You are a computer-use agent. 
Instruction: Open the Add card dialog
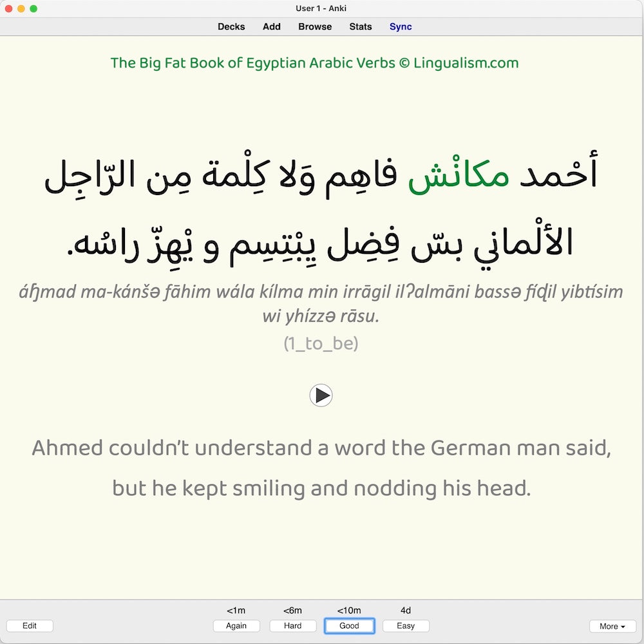pyautogui.click(x=271, y=26)
